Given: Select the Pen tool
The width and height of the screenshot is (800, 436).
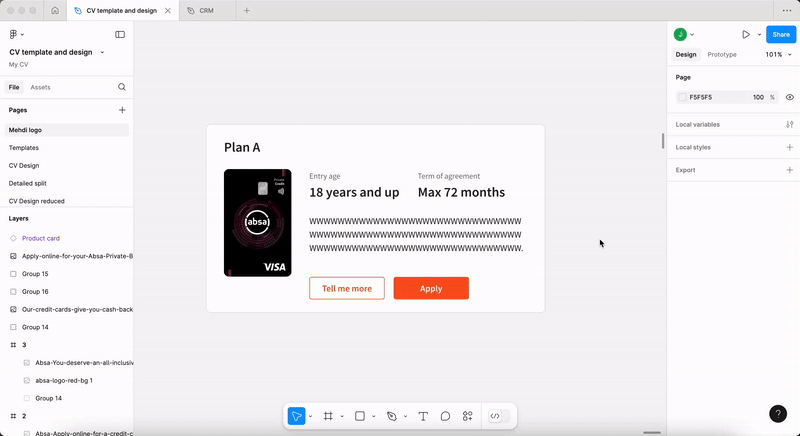Looking at the screenshot, I should tap(391, 416).
